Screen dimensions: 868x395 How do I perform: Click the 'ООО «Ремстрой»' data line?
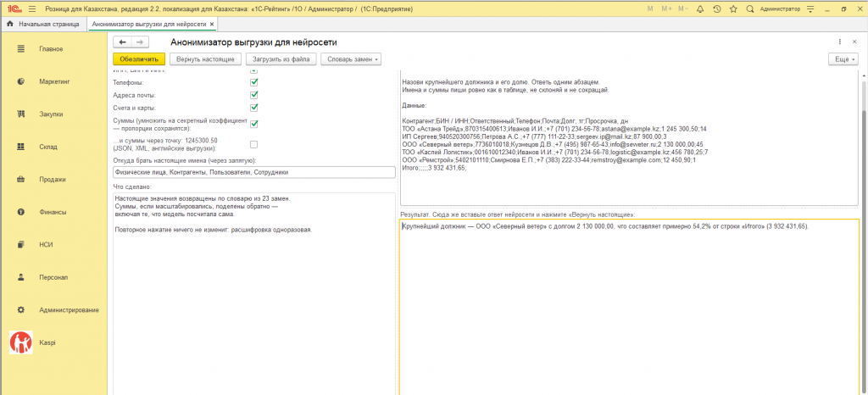(549, 160)
